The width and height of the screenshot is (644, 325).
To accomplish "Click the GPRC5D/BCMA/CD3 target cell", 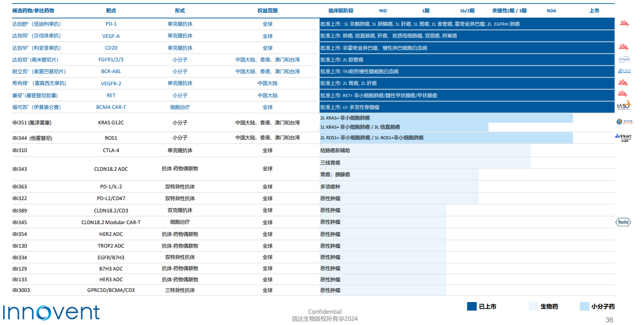I will coord(111,290).
